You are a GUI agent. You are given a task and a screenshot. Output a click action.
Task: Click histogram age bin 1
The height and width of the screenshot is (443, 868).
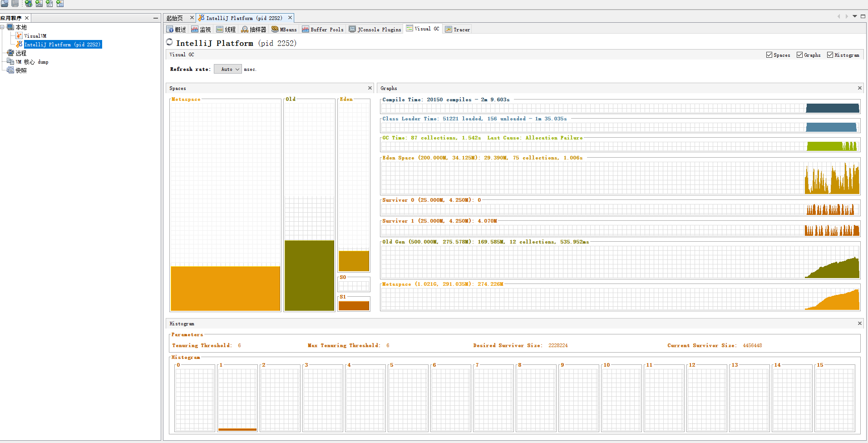(237, 399)
